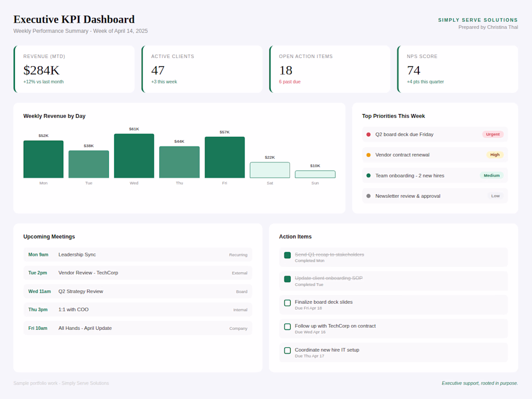The width and height of the screenshot is (532, 399).
Task: Uncheck the Send Q1 recap to stakeholders item
Action: point(287,255)
